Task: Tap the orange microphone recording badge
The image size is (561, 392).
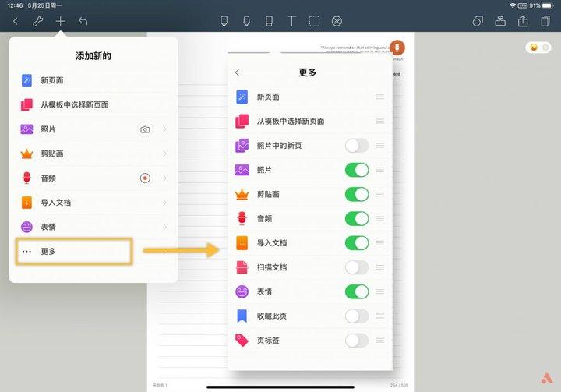Action: pos(397,48)
